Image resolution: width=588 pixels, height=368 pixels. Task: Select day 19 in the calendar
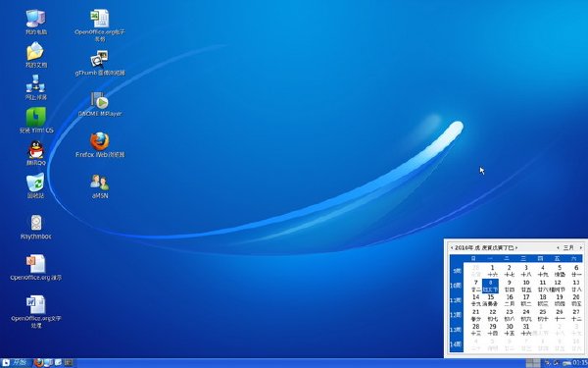point(560,300)
